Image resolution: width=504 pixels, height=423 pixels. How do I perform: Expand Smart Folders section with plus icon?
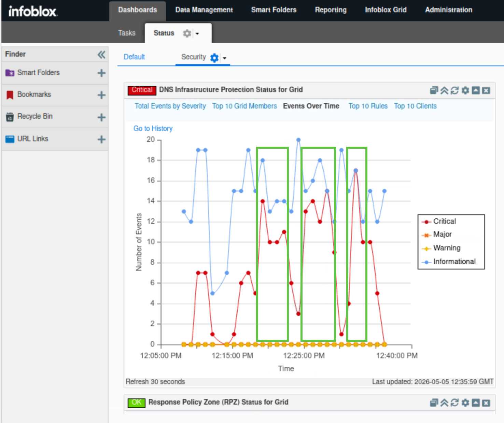click(x=101, y=73)
